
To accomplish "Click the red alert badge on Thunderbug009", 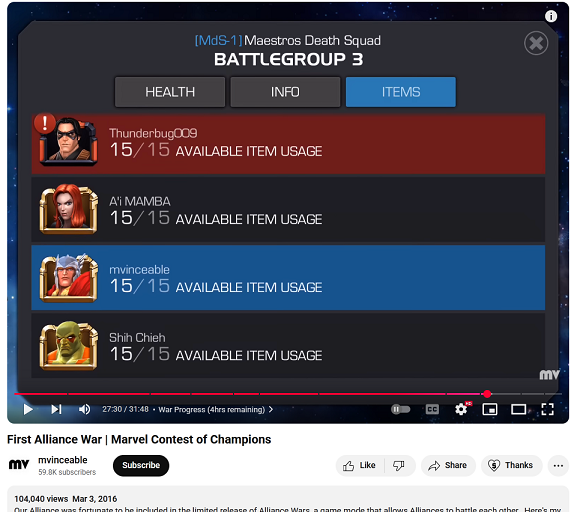I will click(45, 123).
